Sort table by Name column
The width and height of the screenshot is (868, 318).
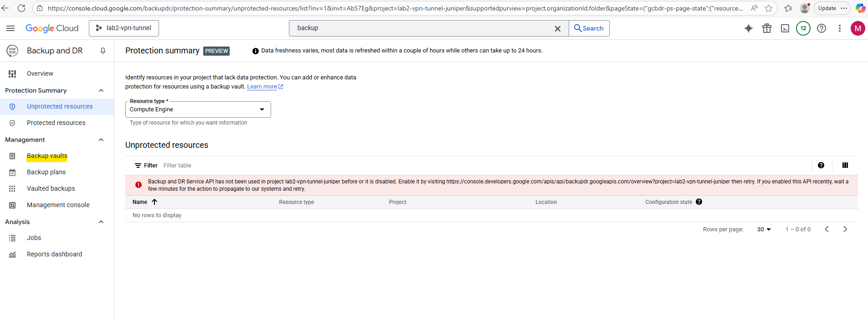pyautogui.click(x=140, y=202)
